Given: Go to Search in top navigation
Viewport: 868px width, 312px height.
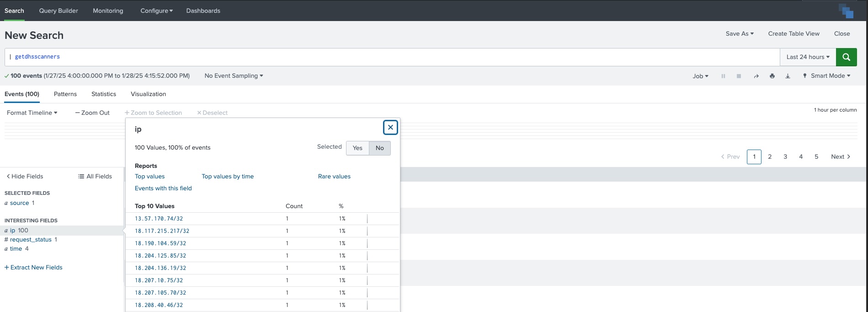Looking at the screenshot, I should point(14,11).
